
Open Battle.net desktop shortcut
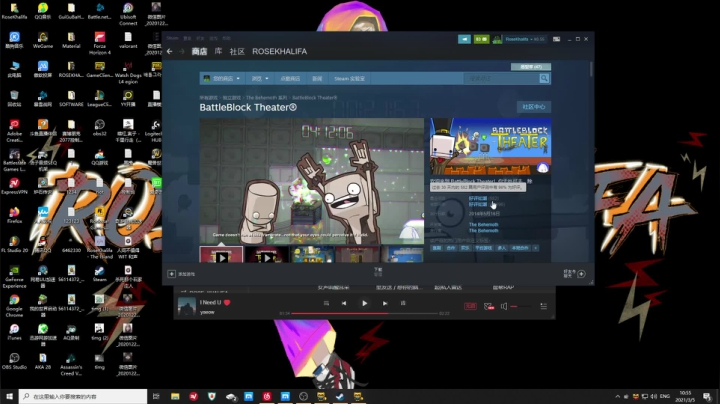[100, 11]
